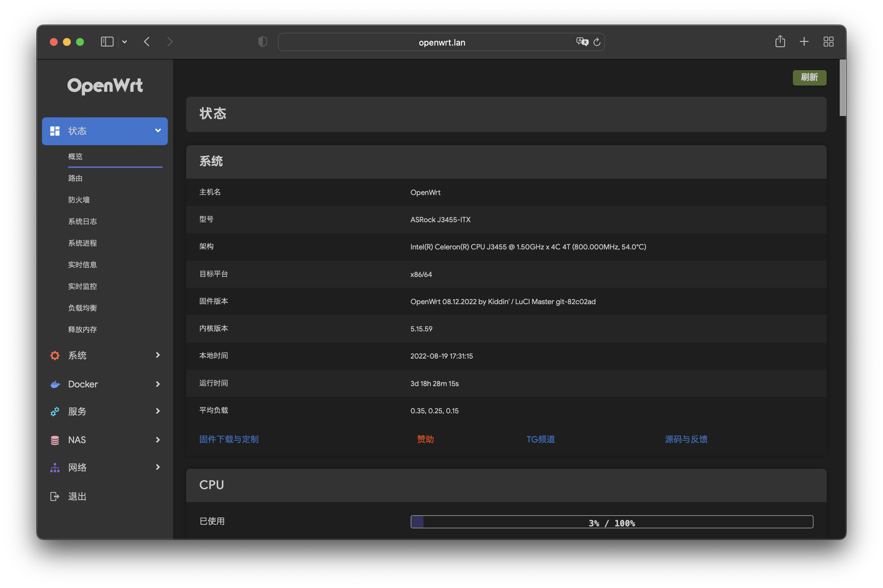883x588 pixels.
Task: Click the orange 系统 gear icon
Action: click(x=55, y=355)
